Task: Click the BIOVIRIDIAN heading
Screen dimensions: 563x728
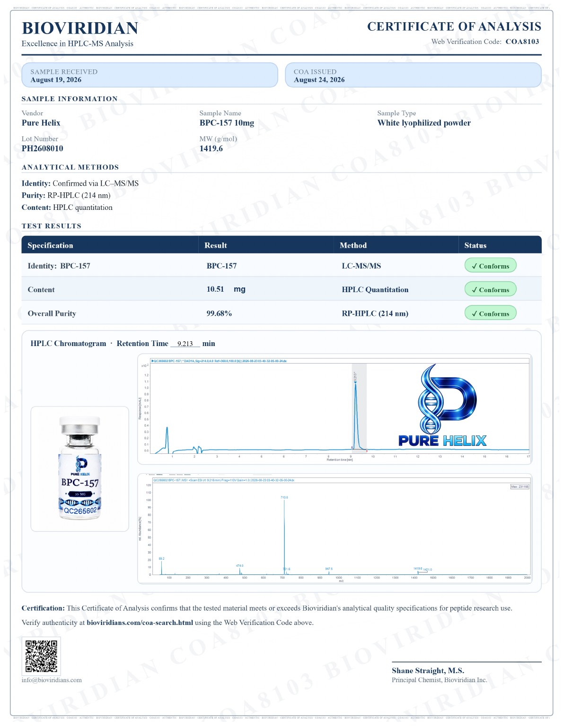Action: [x=80, y=28]
